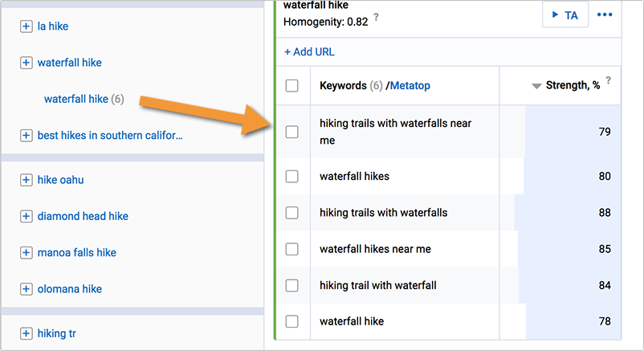Open the 'manoa falls hike' link

click(77, 252)
